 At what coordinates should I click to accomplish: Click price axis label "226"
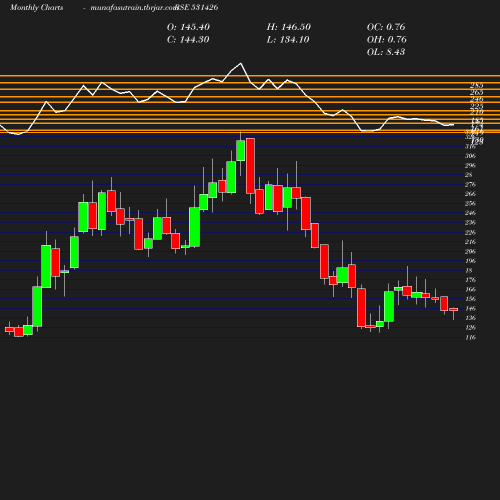pos(470,232)
